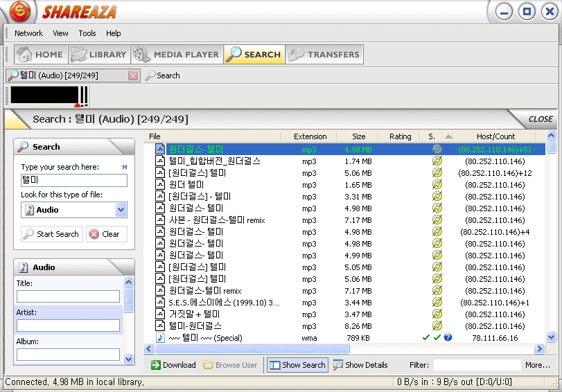Image resolution: width=562 pixels, height=392 pixels.
Task: Open the Audio file type dropdown
Action: point(74,210)
